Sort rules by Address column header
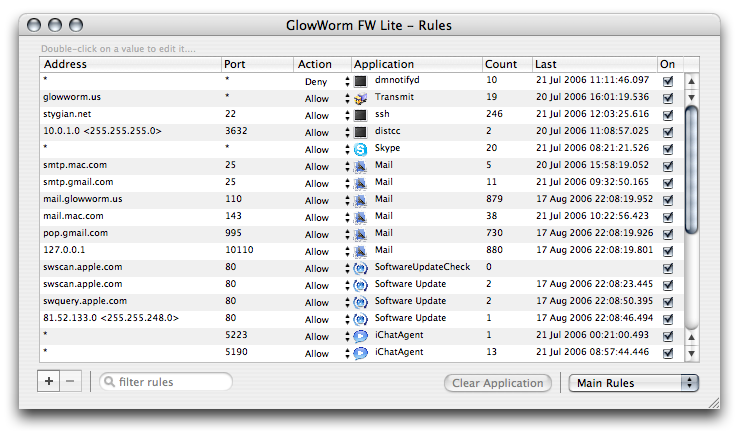The width and height of the screenshot is (741, 431). (130, 64)
